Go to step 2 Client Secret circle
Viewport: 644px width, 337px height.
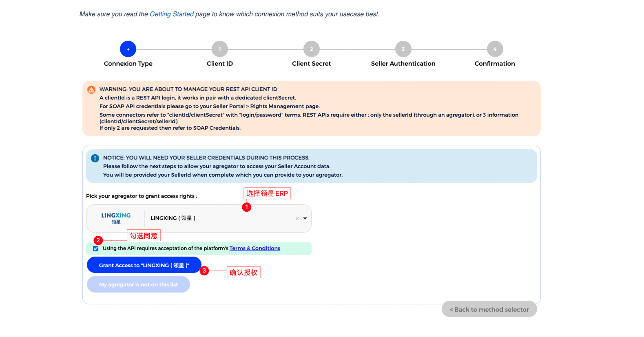[312, 49]
